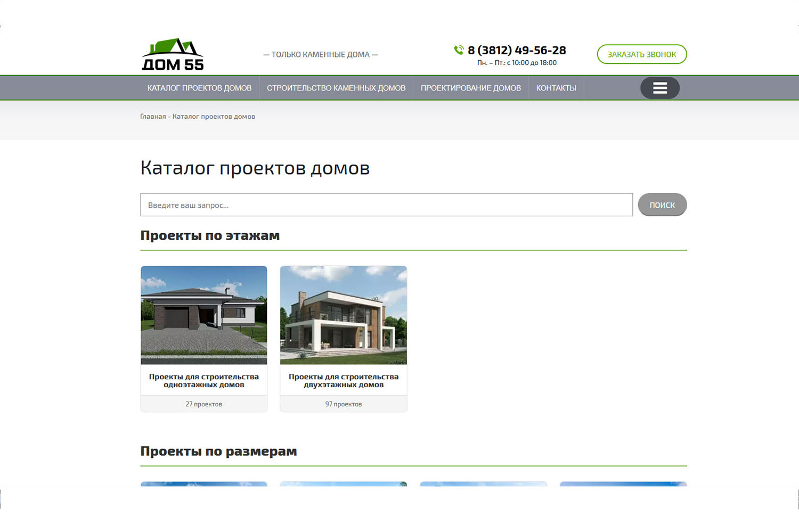Click the ДОМ 55 house logo

173,54
